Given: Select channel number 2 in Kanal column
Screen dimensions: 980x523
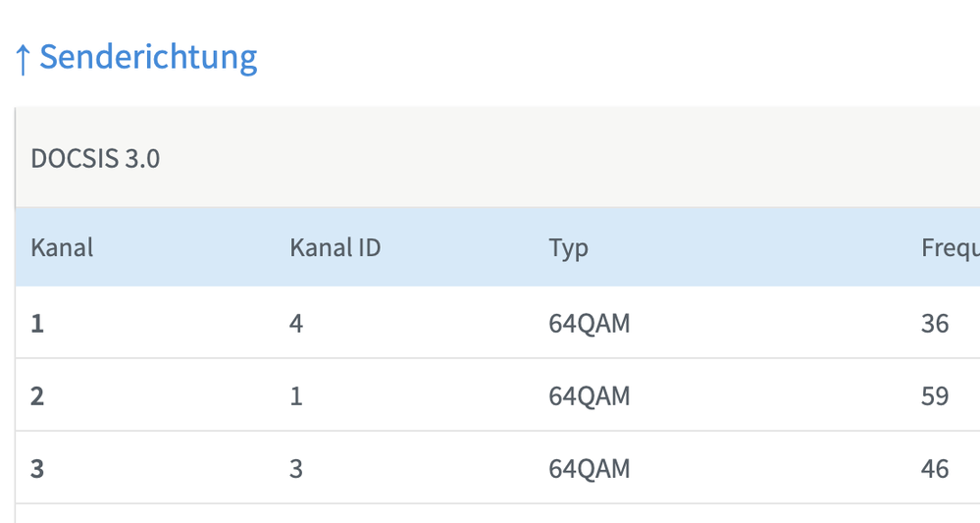Looking at the screenshot, I should [x=37, y=395].
